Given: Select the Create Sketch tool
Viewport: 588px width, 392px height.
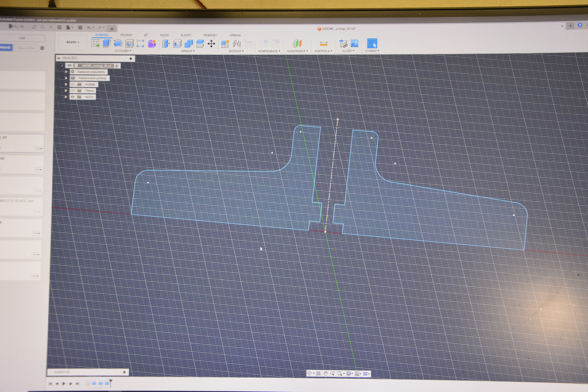Looking at the screenshot, I should point(95,44).
